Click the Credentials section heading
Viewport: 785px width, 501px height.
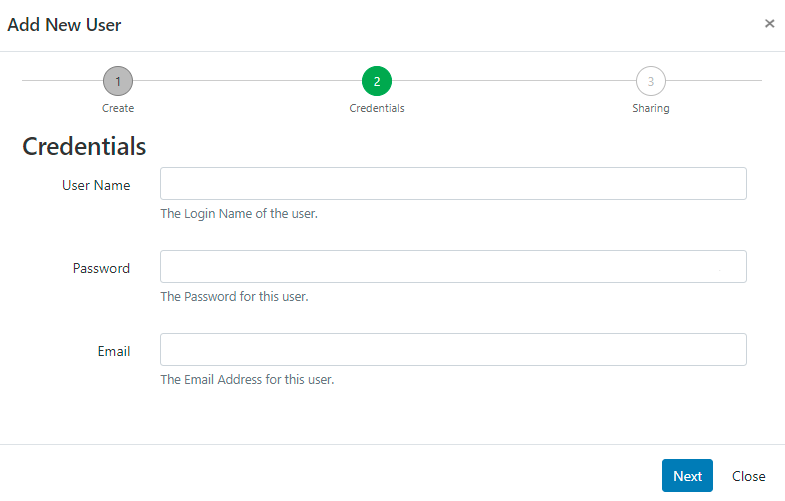pos(84,146)
